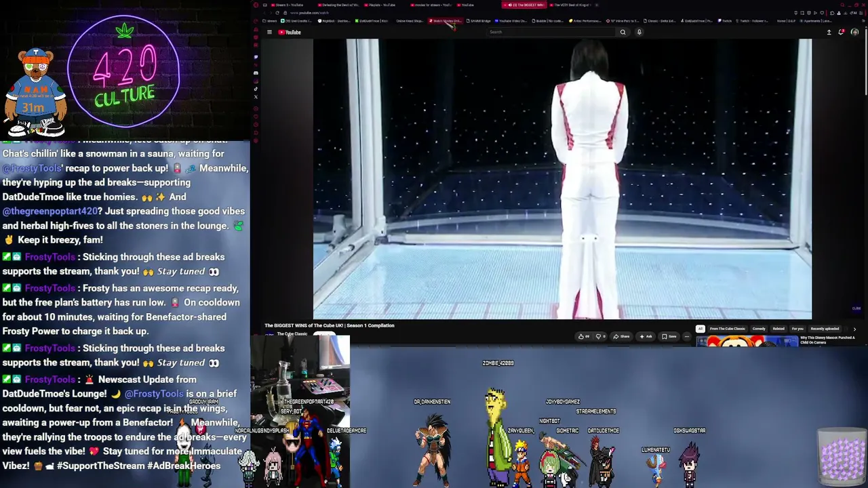Save the video to a playlist

click(x=669, y=336)
